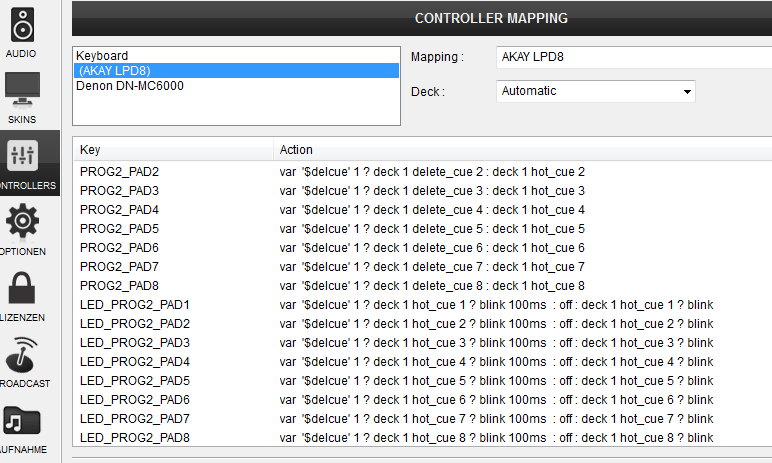Select the LED_PROG2_PAD1 key row
This screenshot has height=463, width=772.
pos(423,305)
